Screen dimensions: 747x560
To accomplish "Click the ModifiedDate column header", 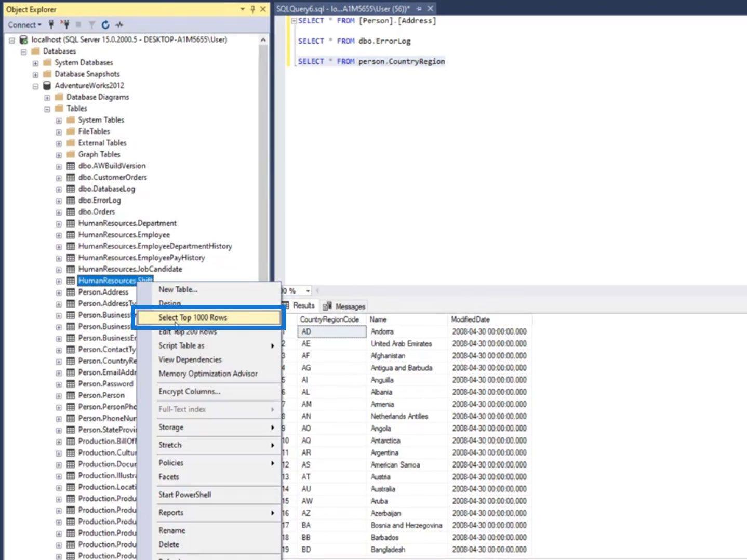I will [x=489, y=319].
